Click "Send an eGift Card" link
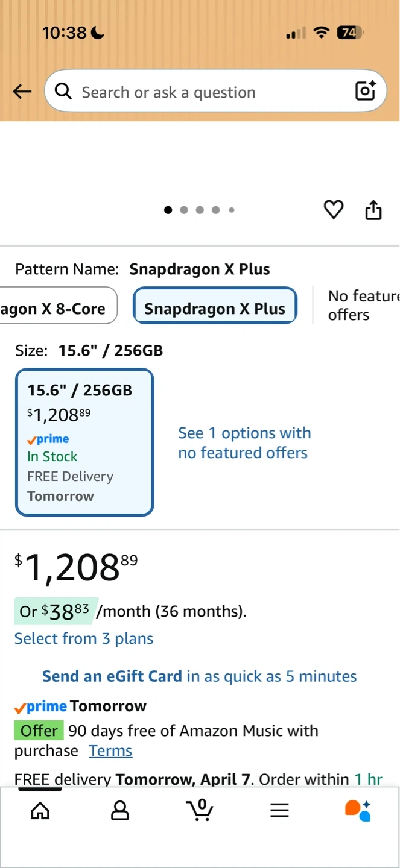The image size is (400, 868). pyautogui.click(x=112, y=676)
